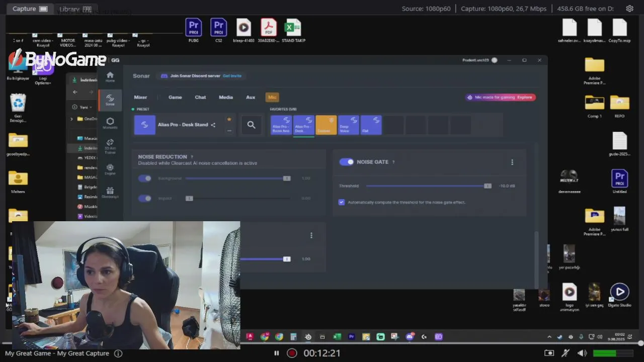Open STAND TAKIP Excel file on desktop

pos(293,31)
